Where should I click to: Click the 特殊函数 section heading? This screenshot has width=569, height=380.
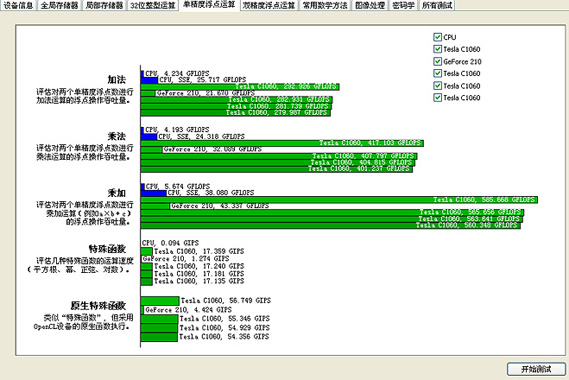tap(107, 249)
